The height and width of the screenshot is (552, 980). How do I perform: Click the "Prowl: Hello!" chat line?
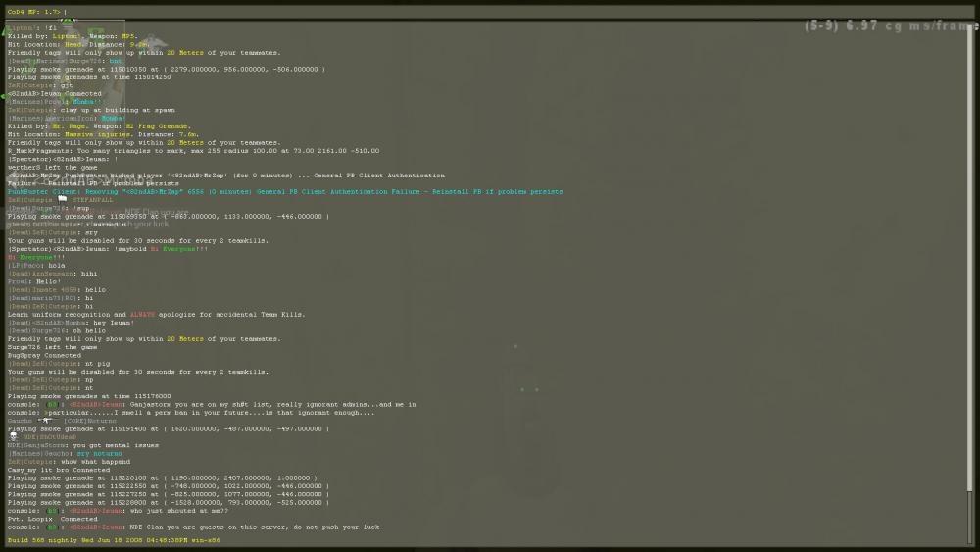pyautogui.click(x=34, y=282)
